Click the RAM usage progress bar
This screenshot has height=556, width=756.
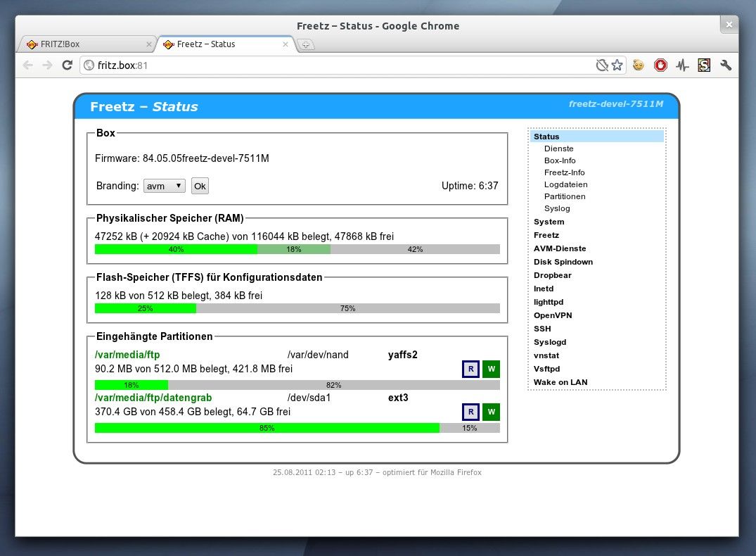coord(295,249)
